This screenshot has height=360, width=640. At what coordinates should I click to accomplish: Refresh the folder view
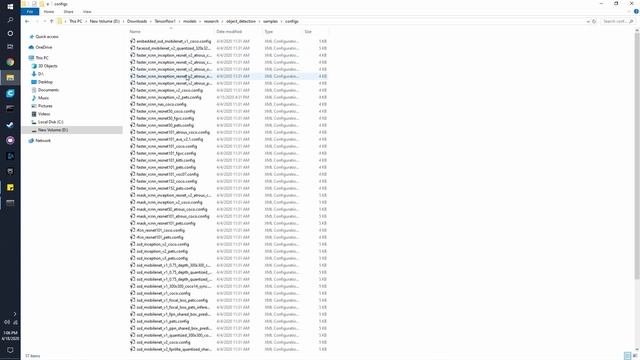tap(594, 21)
